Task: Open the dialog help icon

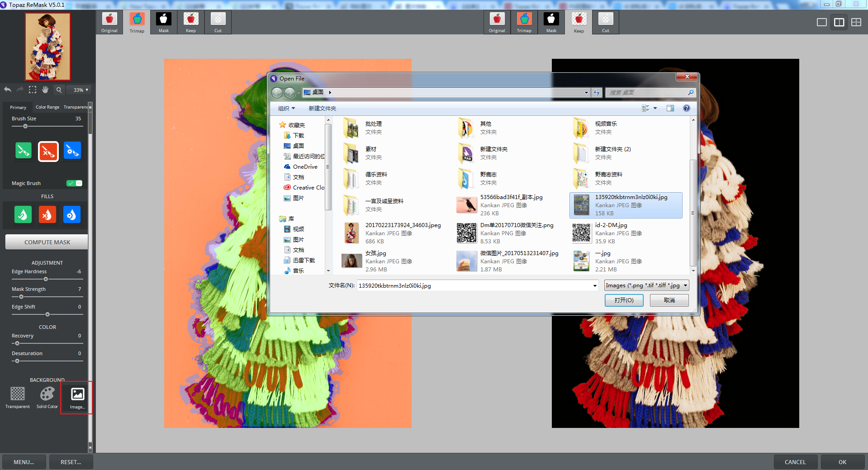Action: (686, 108)
